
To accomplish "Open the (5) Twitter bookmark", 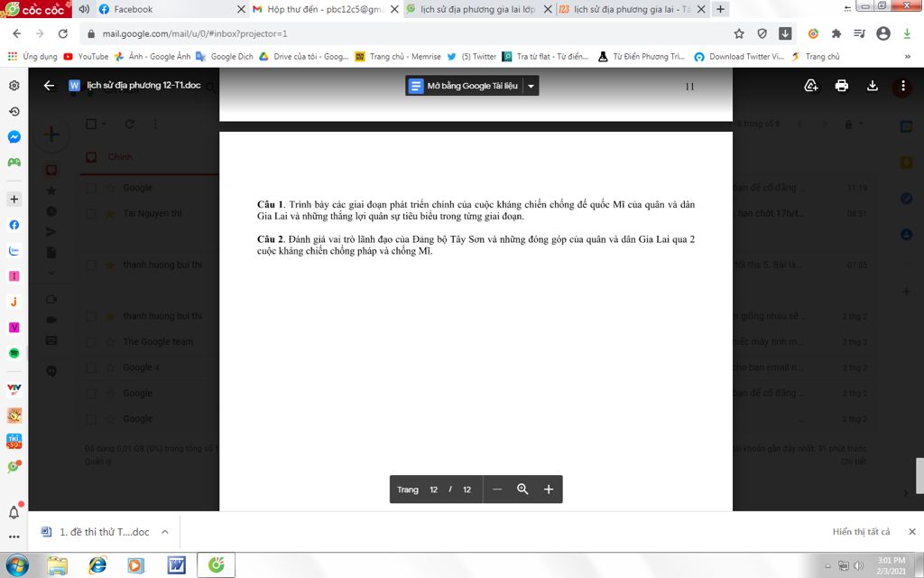I will (x=472, y=57).
